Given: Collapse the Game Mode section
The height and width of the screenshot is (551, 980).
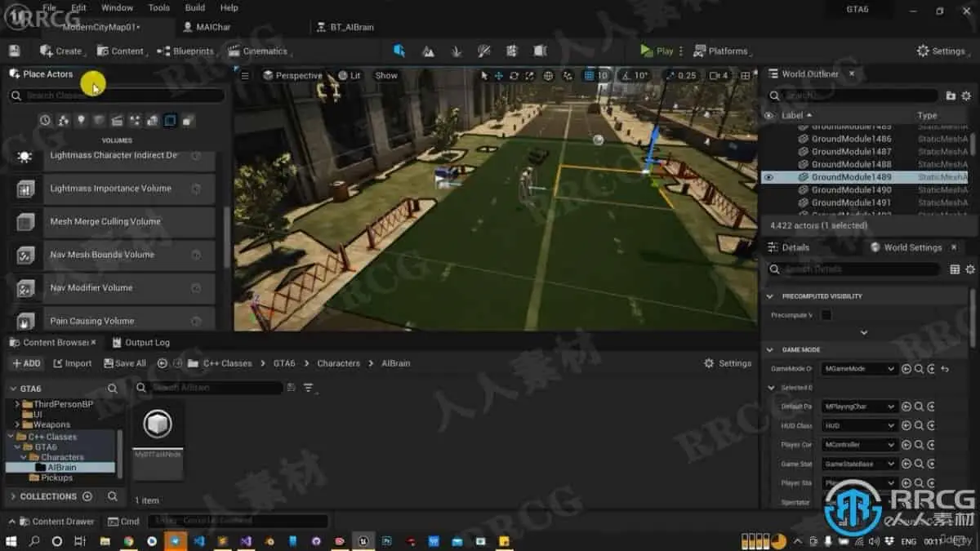Looking at the screenshot, I should [x=770, y=349].
